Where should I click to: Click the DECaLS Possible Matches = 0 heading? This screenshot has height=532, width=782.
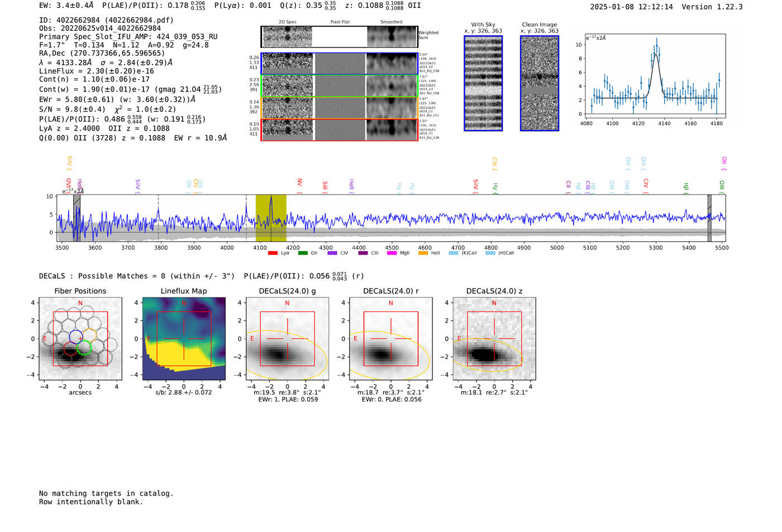(x=137, y=276)
